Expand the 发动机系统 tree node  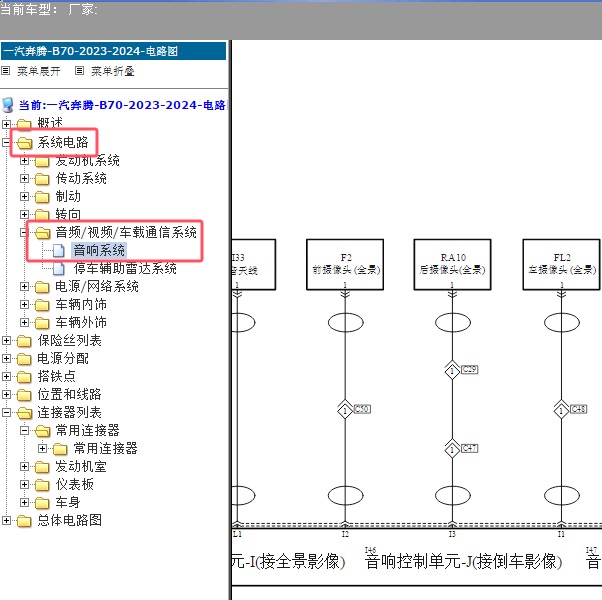click(24, 160)
